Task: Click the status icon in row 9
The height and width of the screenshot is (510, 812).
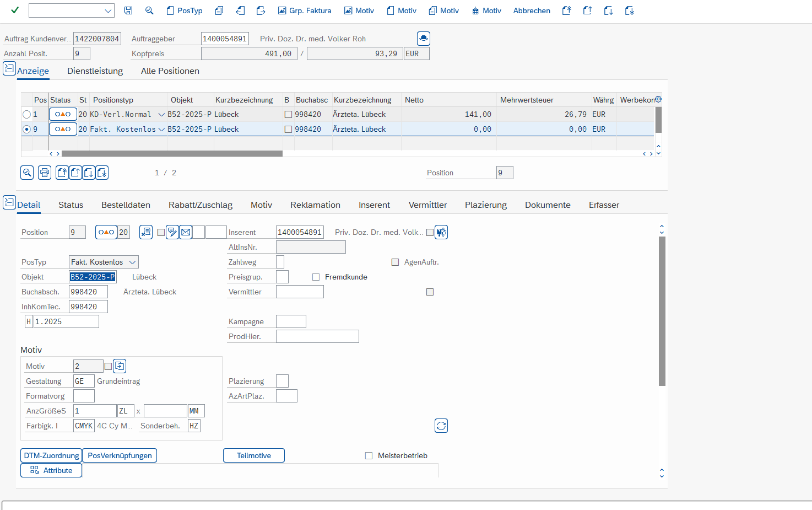Action: tap(63, 129)
